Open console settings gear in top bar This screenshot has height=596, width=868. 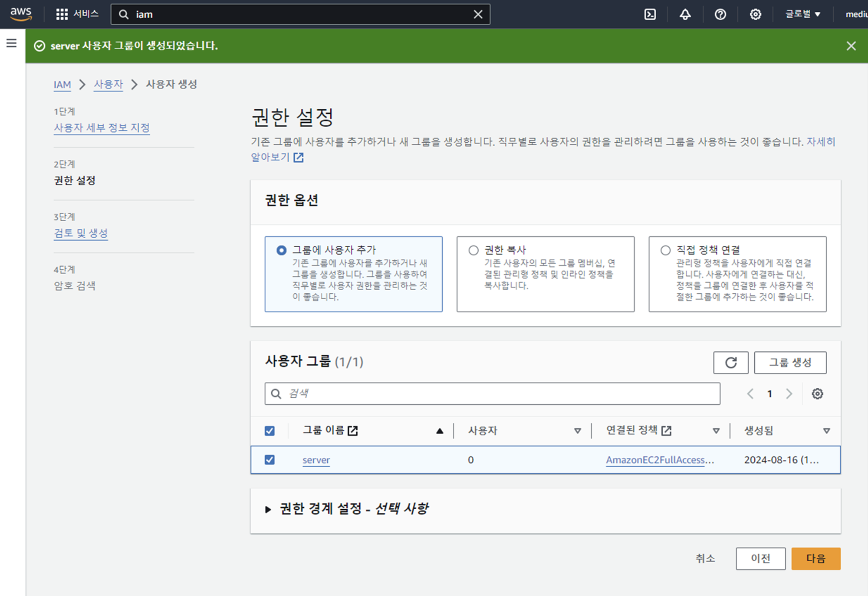(x=755, y=14)
